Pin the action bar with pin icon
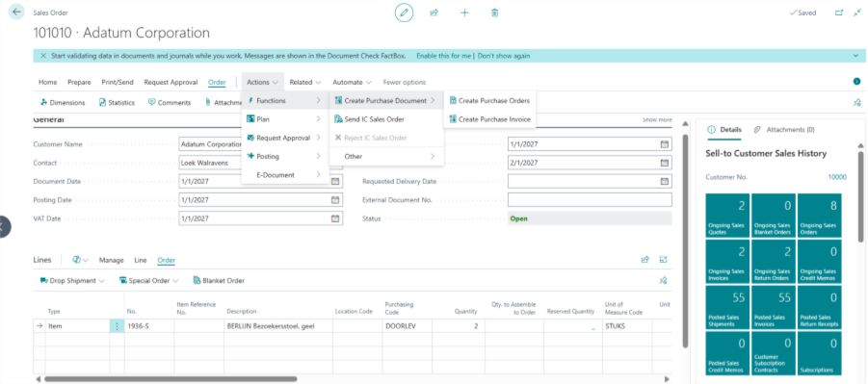The width and height of the screenshot is (868, 384). pos(857,102)
